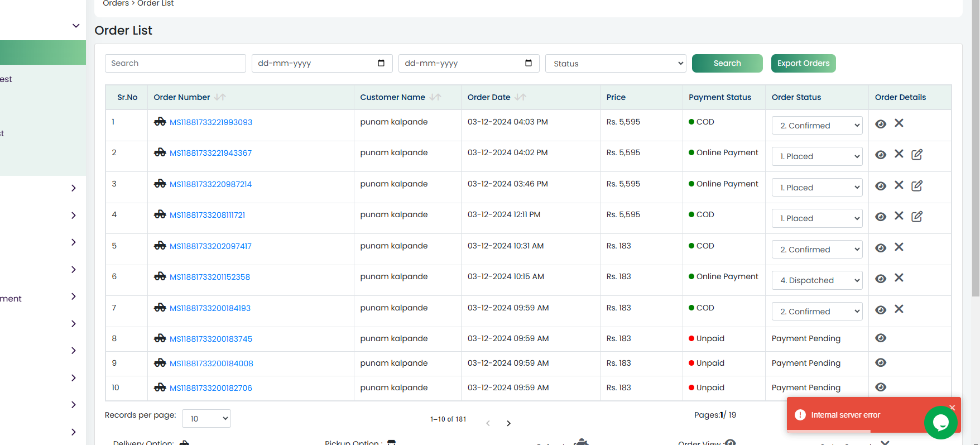The width and height of the screenshot is (980, 445).
Task: Open order link MS11881733220987214
Action: [x=210, y=184]
